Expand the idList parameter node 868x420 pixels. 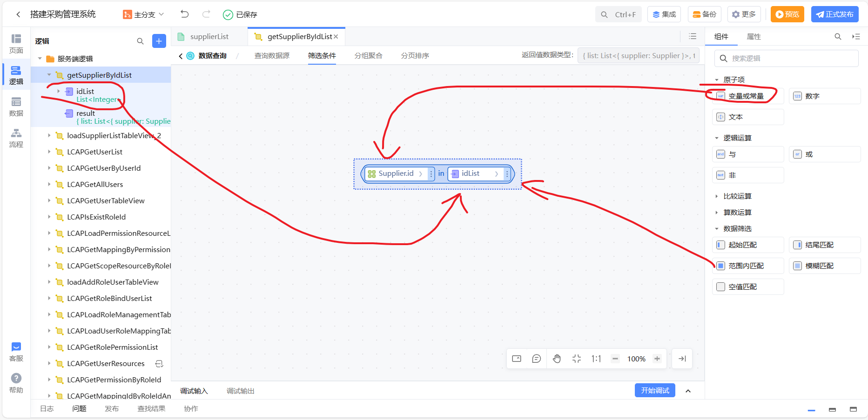pos(59,91)
